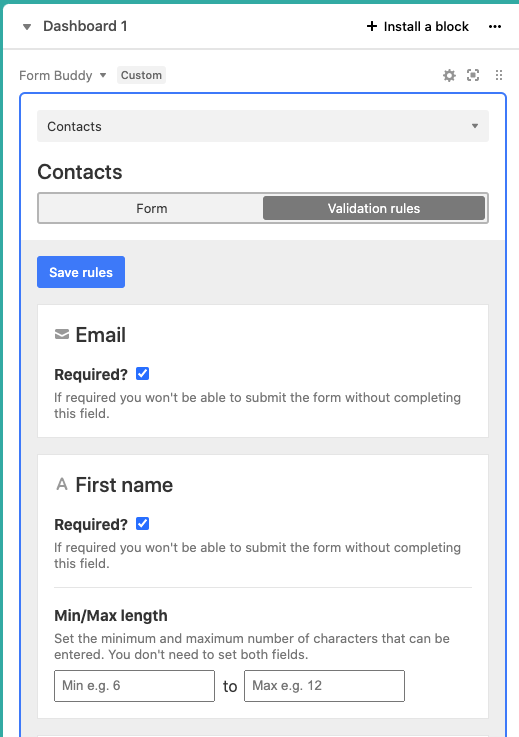Uncheck Required for the Email field

(142, 374)
